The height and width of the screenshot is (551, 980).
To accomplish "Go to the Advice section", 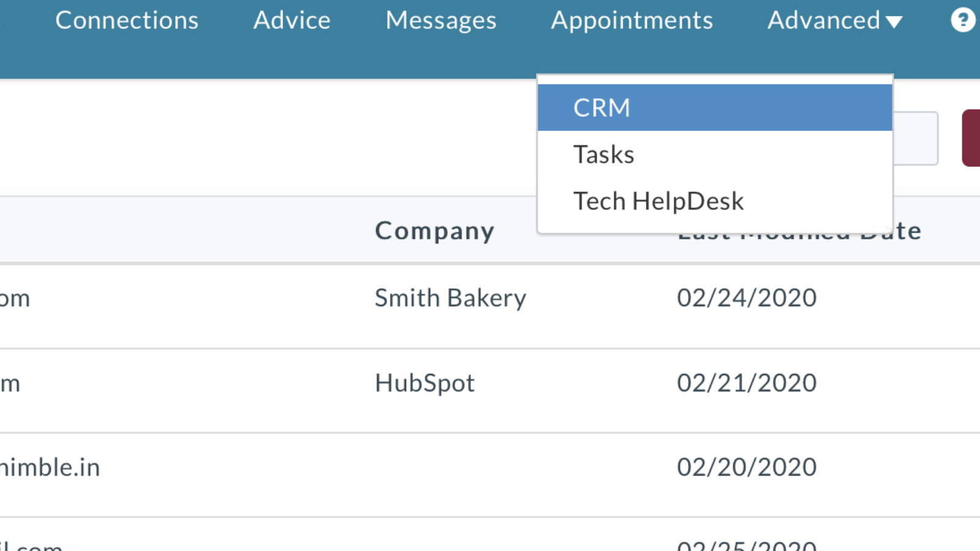I will pos(292,21).
